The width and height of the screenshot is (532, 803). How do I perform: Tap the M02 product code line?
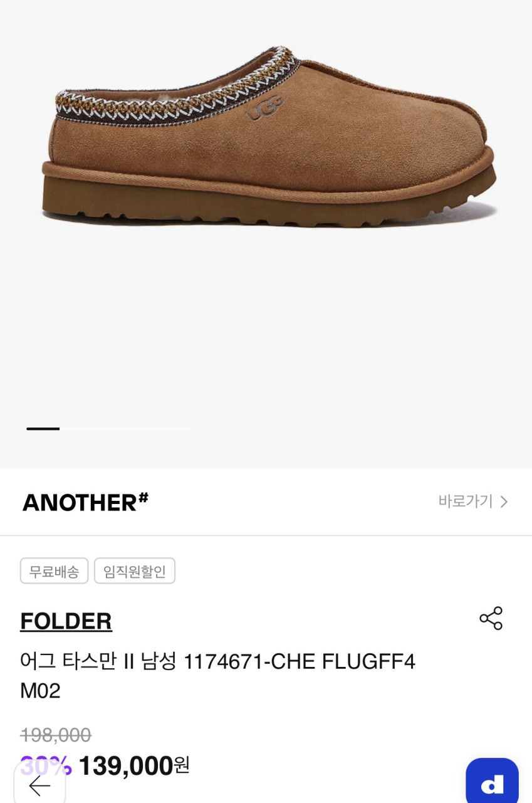point(40,691)
